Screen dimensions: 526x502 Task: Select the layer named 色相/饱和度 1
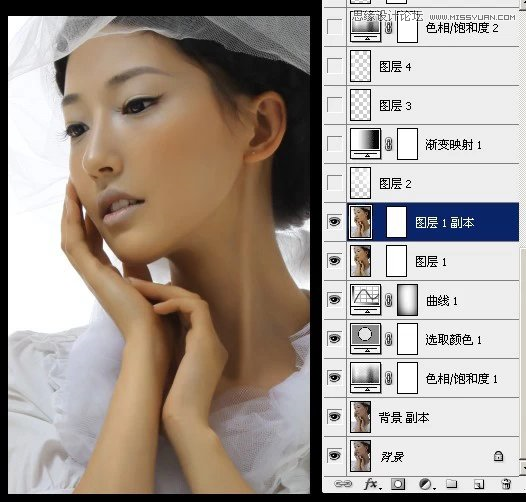pos(461,378)
